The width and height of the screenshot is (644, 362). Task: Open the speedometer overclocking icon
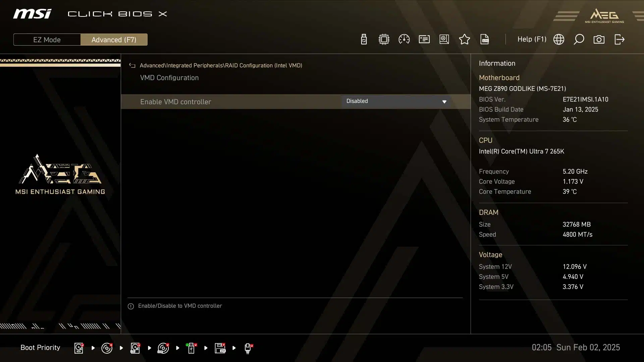404,39
